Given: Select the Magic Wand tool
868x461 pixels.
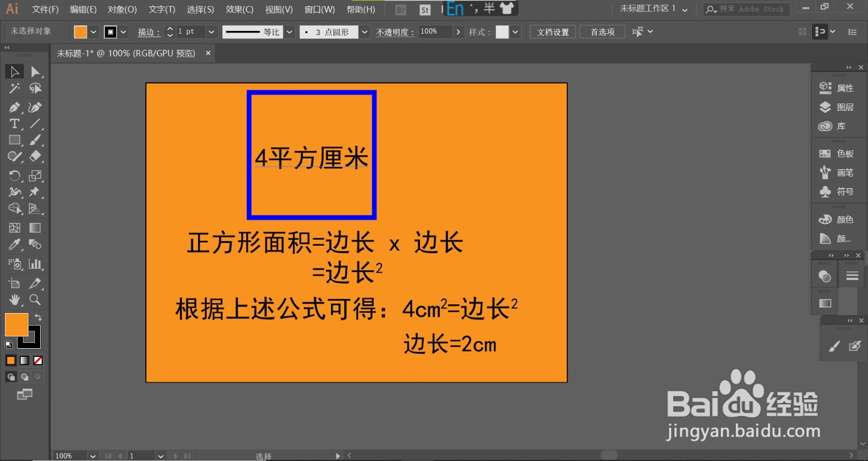Looking at the screenshot, I should (15, 88).
